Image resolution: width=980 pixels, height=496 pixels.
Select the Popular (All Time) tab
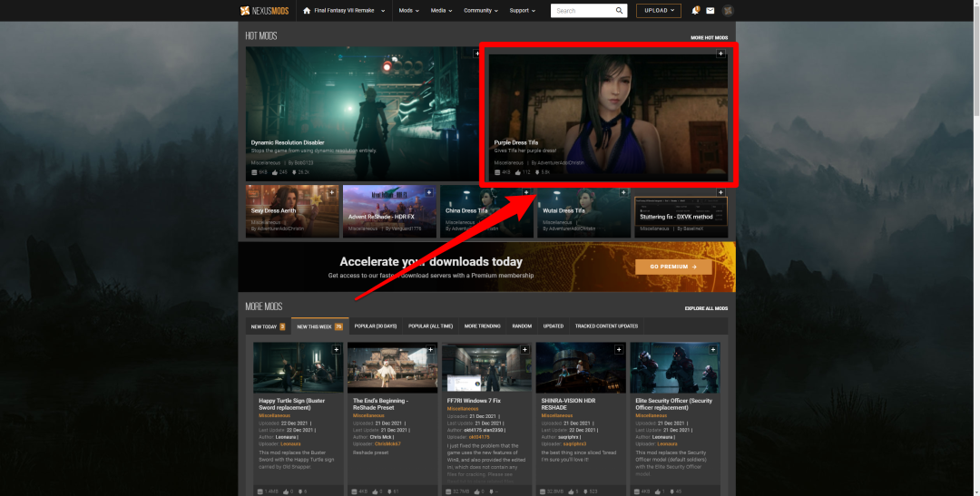pos(431,326)
